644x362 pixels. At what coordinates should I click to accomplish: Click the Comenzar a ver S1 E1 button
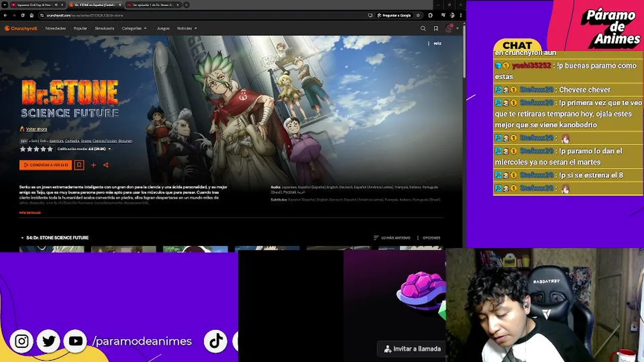pos(45,165)
